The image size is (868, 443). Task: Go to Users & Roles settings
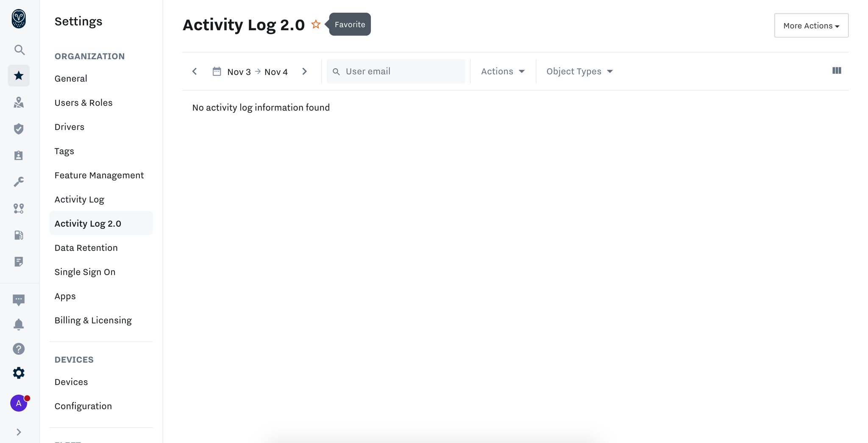pyautogui.click(x=83, y=103)
